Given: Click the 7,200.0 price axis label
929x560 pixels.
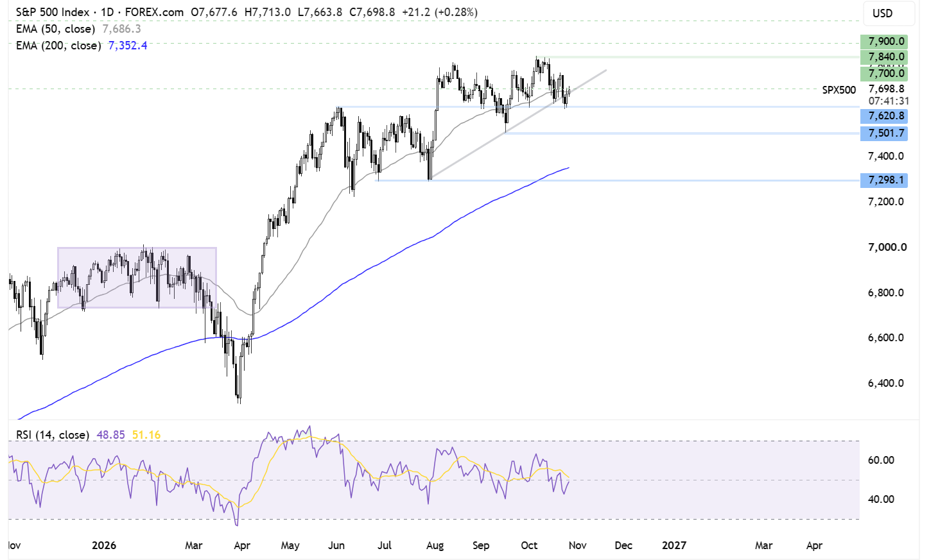Looking at the screenshot, I should click(886, 202).
